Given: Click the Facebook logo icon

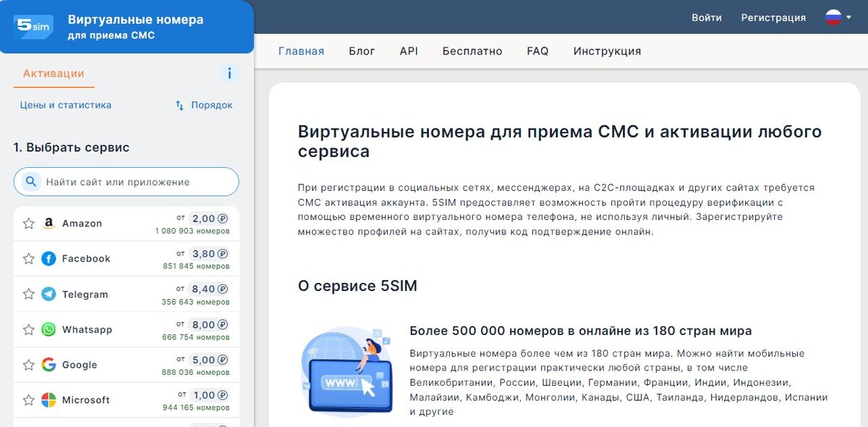Looking at the screenshot, I should [48, 258].
